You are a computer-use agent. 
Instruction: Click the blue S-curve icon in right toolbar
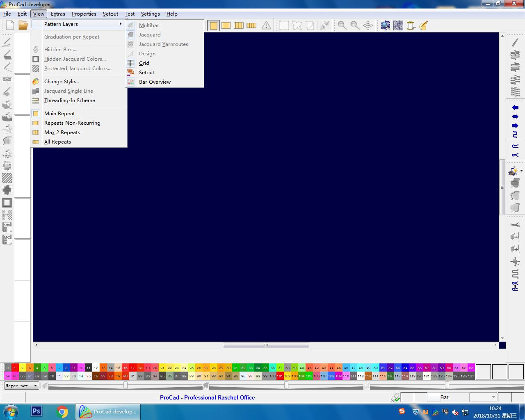click(515, 135)
